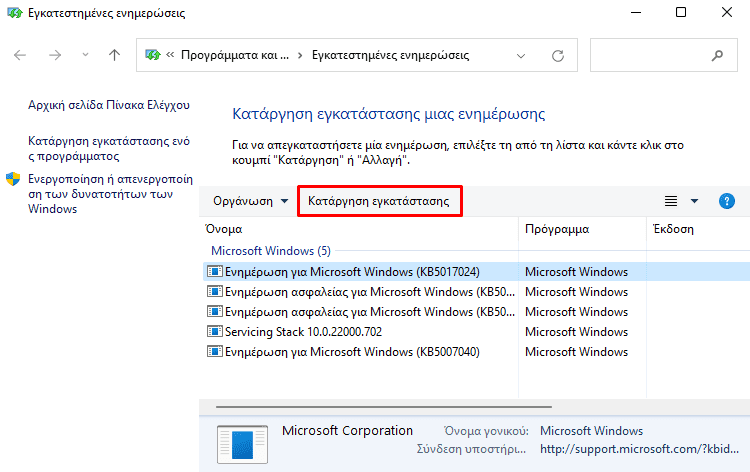Go back with the left arrow

(x=20, y=55)
